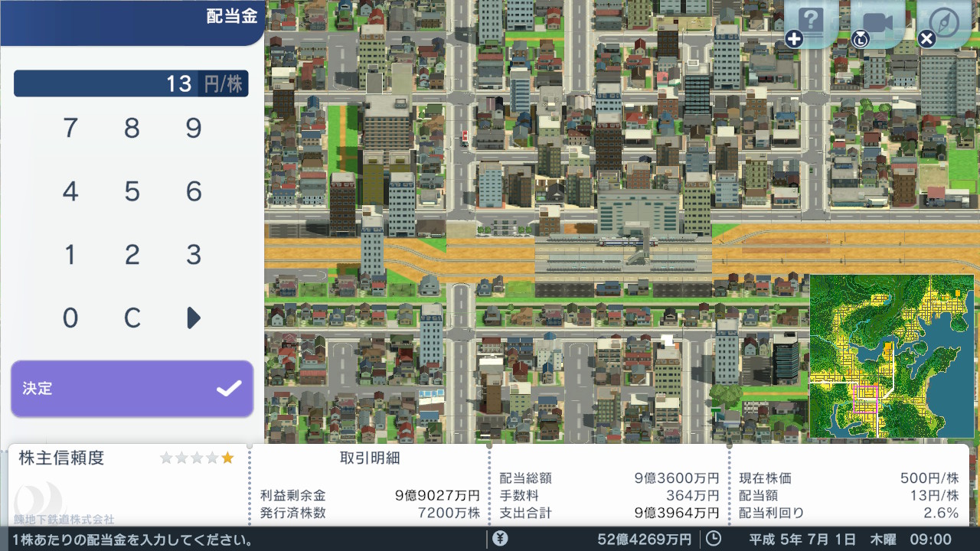Click the minimap in the bottom right corner
The image size is (980, 551).
[891, 356]
